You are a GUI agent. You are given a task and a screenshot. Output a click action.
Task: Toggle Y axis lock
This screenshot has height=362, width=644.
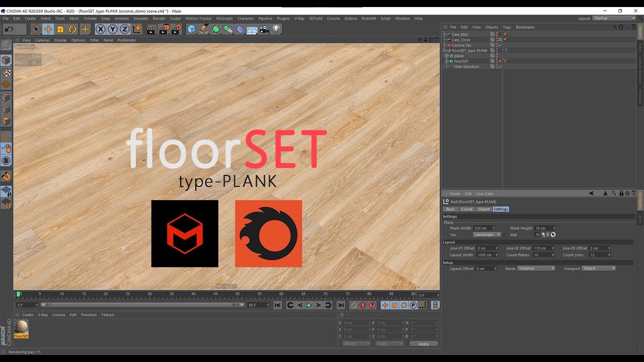point(113,29)
